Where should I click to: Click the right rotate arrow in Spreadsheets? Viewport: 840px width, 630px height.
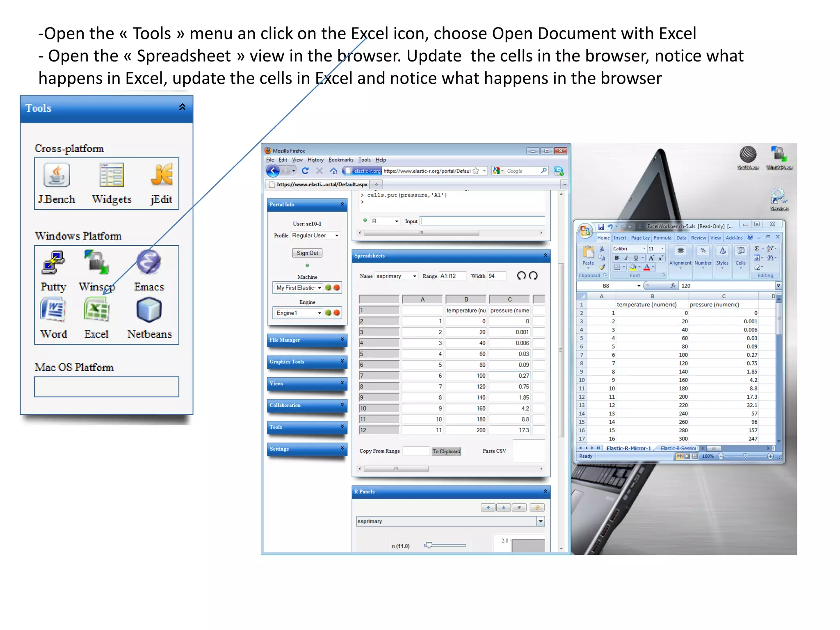pos(533,276)
